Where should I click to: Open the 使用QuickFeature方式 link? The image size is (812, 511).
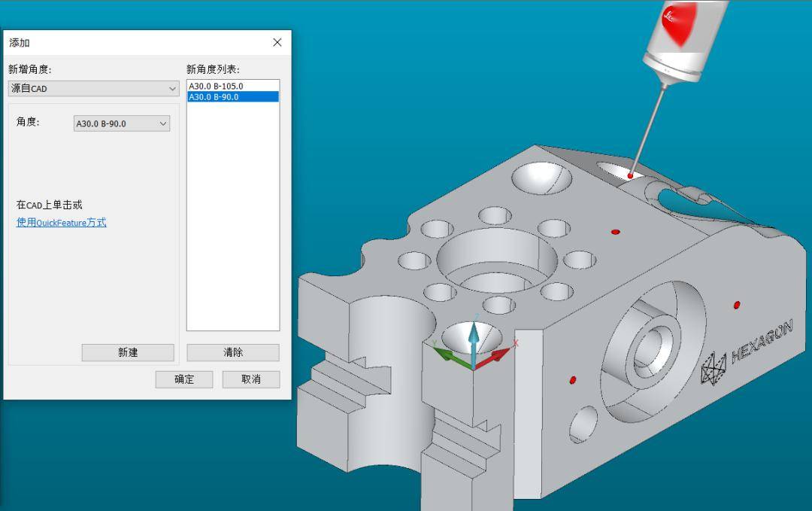coord(62,223)
